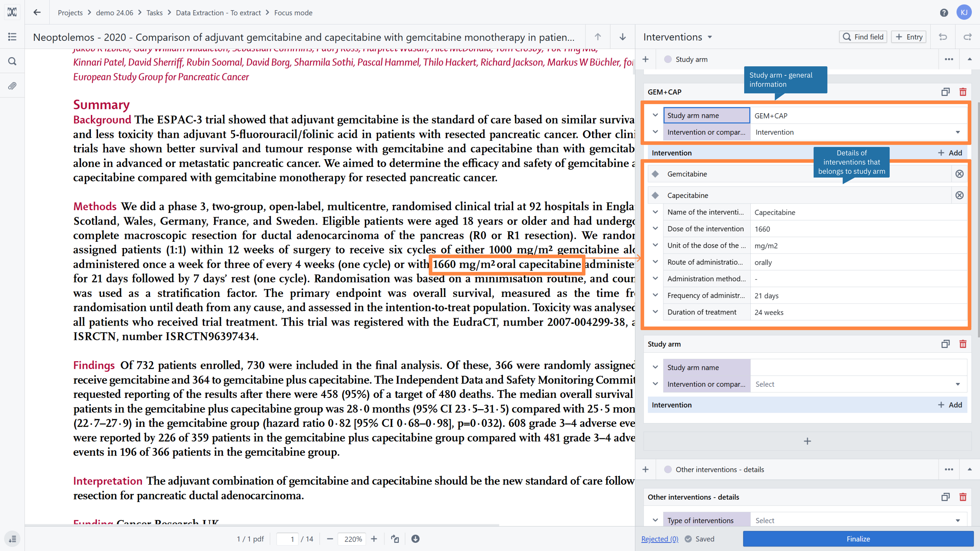Remove the Gemcitabine intervention
This screenshot has height=551, width=980.
pos(960,174)
